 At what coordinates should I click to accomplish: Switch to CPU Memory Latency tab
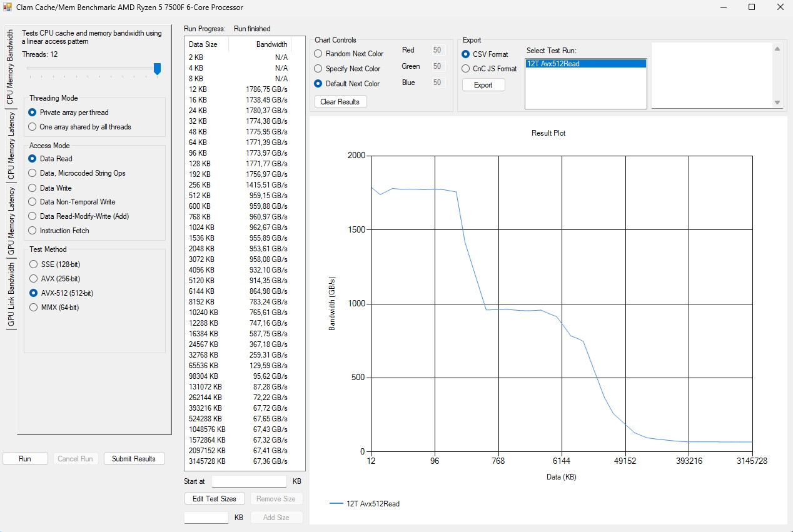pos(10,146)
